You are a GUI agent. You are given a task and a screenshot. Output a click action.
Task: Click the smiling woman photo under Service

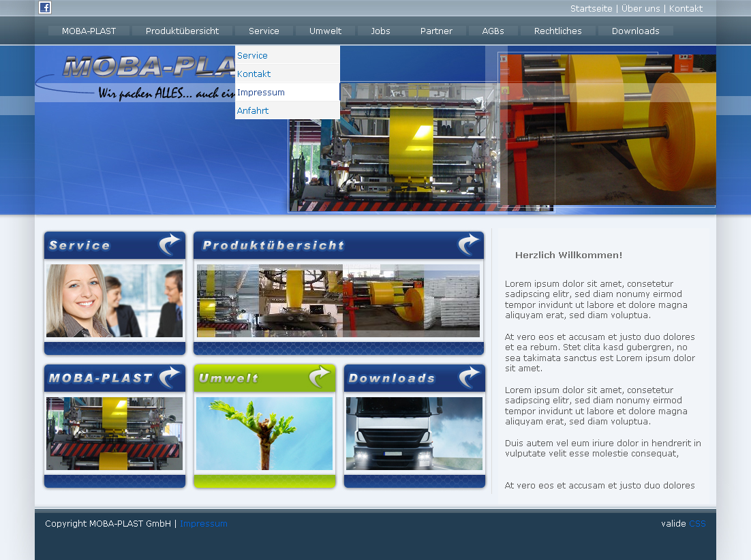pos(114,300)
